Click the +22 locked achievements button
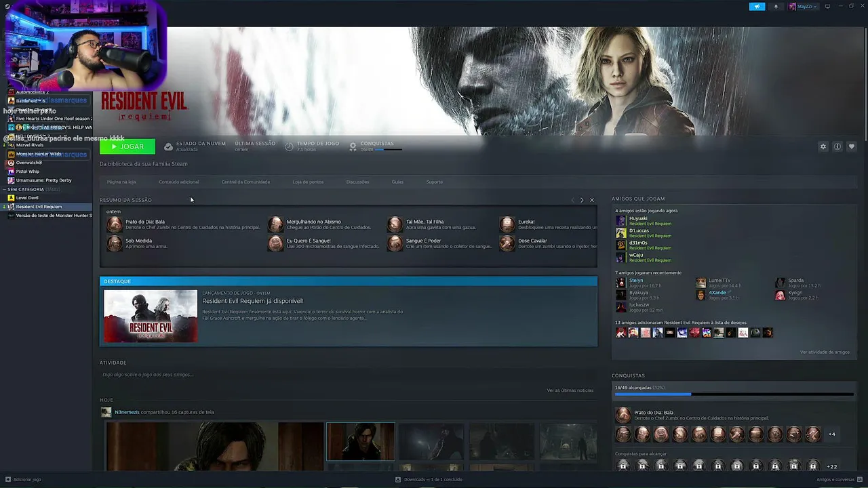This screenshot has width=868, height=488. click(832, 466)
